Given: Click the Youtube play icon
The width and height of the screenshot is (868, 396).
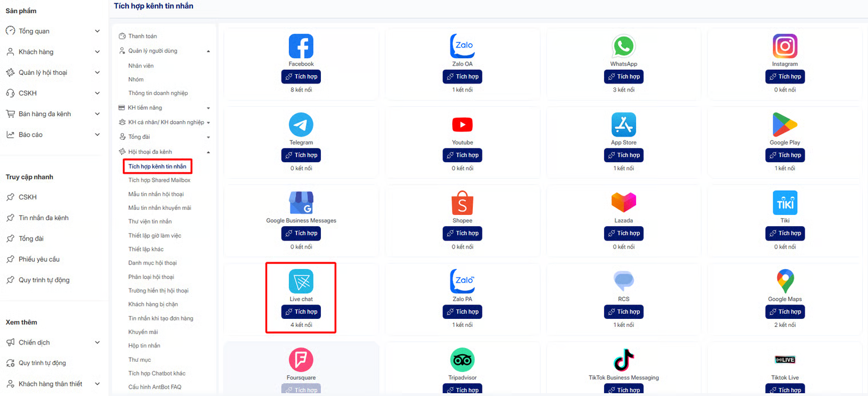Looking at the screenshot, I should 462,125.
